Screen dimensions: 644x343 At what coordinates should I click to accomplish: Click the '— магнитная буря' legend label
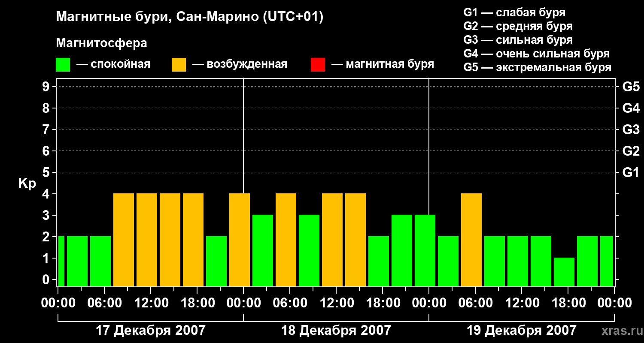pyautogui.click(x=383, y=64)
